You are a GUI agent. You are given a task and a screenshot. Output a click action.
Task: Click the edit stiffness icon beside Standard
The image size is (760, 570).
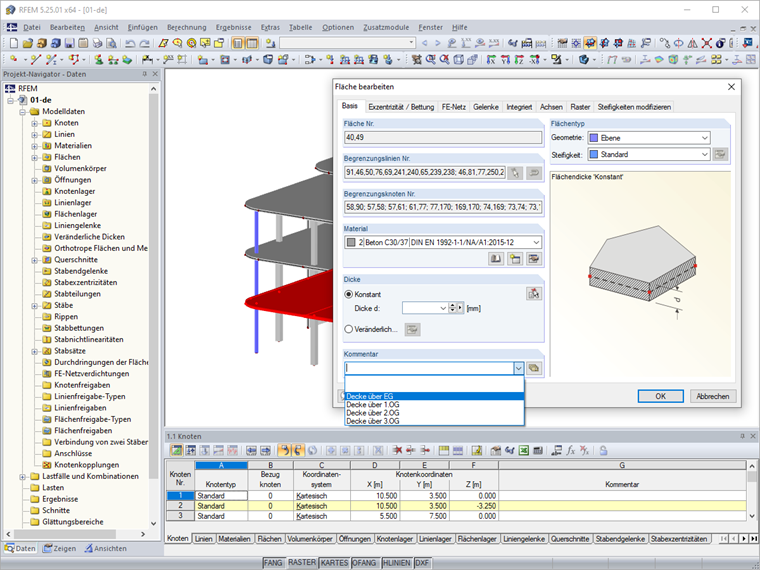pos(720,155)
